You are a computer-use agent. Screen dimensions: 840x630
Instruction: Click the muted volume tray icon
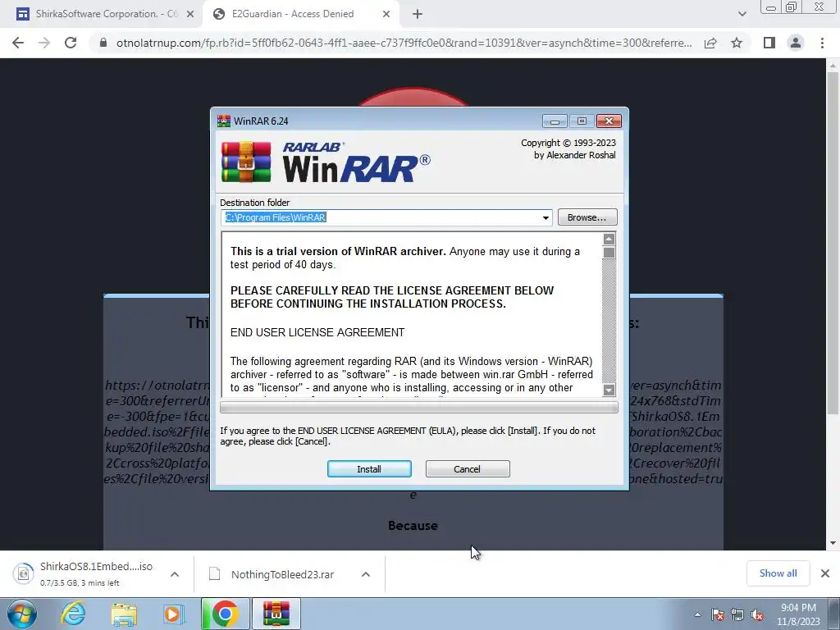(757, 614)
